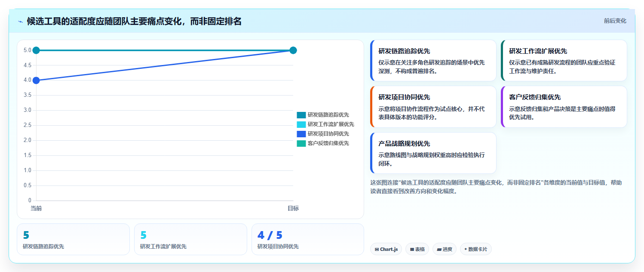This screenshot has width=644, height=272.
Task: Click the 数据卡片 chip star icon
Action: pyautogui.click(x=466, y=249)
